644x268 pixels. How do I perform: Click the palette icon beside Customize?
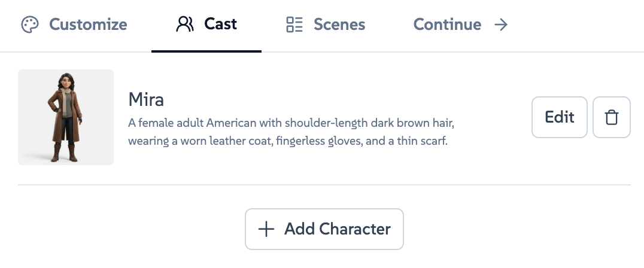pyautogui.click(x=29, y=25)
